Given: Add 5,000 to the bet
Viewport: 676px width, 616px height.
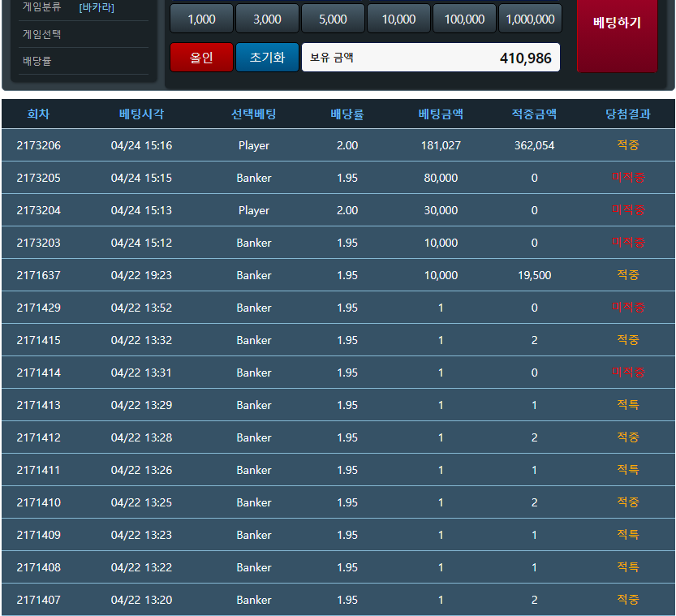Looking at the screenshot, I should [333, 19].
